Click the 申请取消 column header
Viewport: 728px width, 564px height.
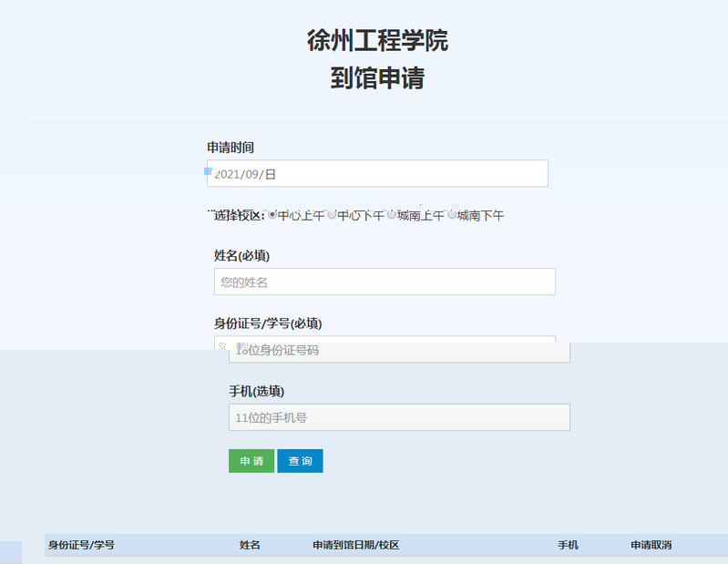651,545
